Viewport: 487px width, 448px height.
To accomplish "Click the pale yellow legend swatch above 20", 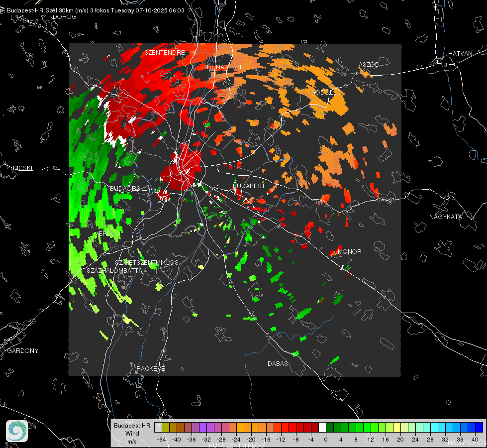I will click(397, 428).
